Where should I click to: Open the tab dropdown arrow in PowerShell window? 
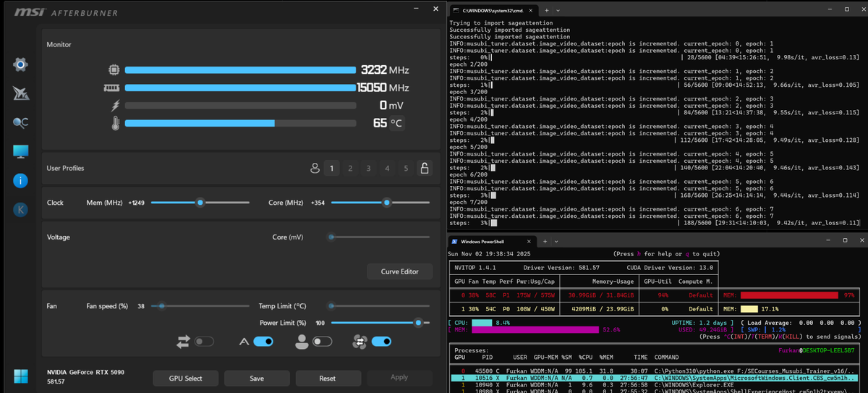[556, 241]
